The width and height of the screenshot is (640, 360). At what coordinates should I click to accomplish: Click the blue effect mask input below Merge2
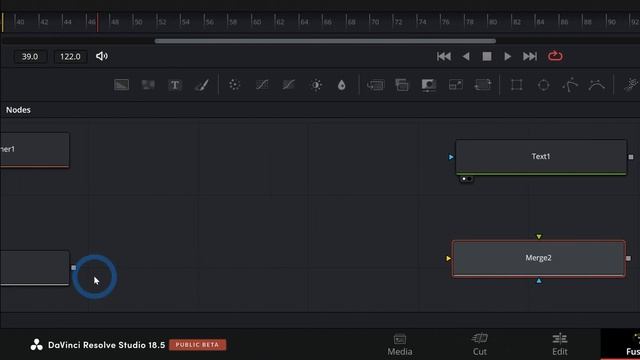click(539, 281)
